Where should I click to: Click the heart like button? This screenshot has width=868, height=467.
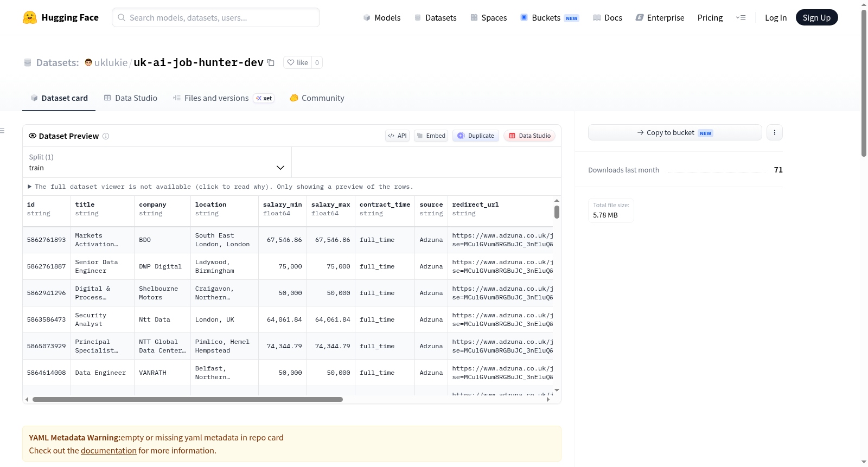click(297, 62)
